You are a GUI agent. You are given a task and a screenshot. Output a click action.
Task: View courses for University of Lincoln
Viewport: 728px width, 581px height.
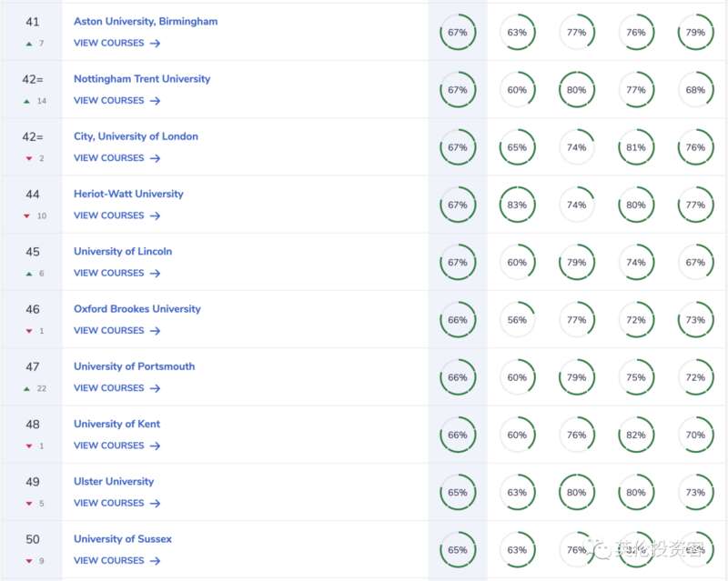point(117,274)
